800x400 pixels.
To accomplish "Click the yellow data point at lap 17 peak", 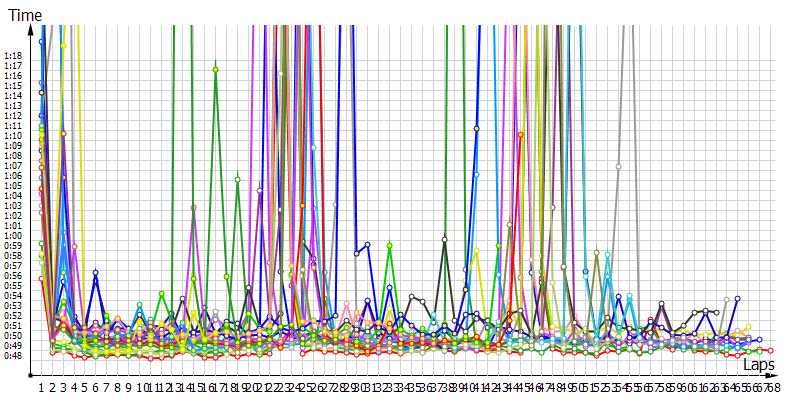I will pyautogui.click(x=215, y=69).
